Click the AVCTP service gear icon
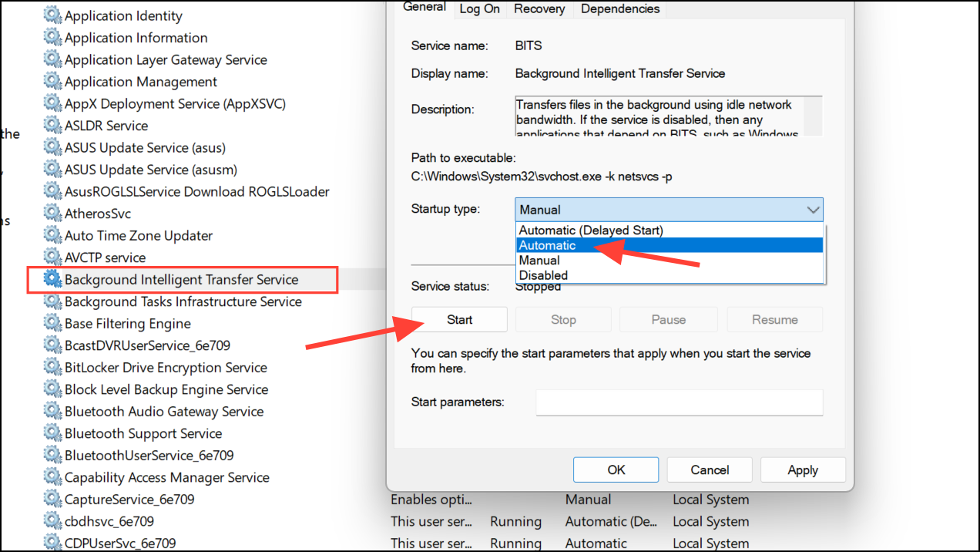The image size is (980, 552). click(52, 257)
